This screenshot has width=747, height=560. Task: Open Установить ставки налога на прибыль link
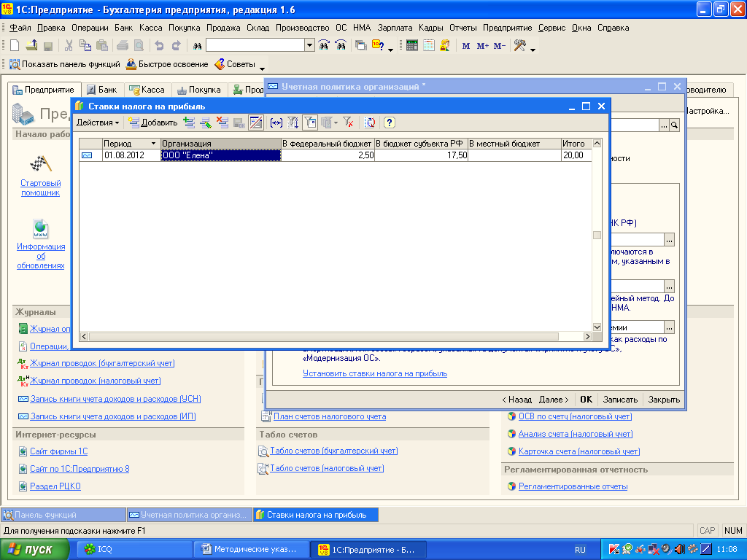(x=375, y=373)
